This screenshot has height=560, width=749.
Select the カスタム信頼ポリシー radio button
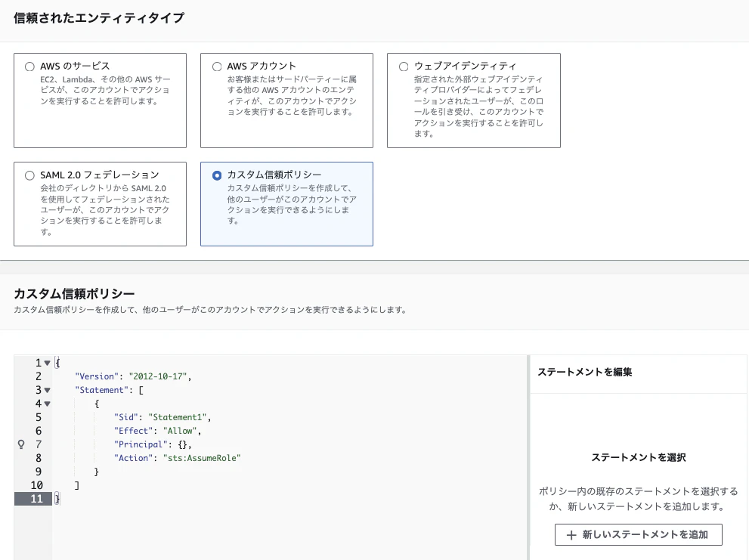pyautogui.click(x=217, y=175)
